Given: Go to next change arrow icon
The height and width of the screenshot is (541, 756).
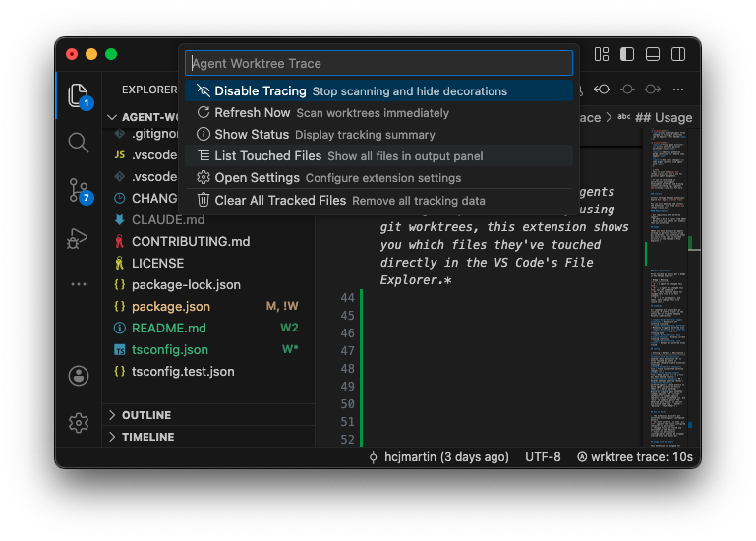Looking at the screenshot, I should click(x=653, y=90).
